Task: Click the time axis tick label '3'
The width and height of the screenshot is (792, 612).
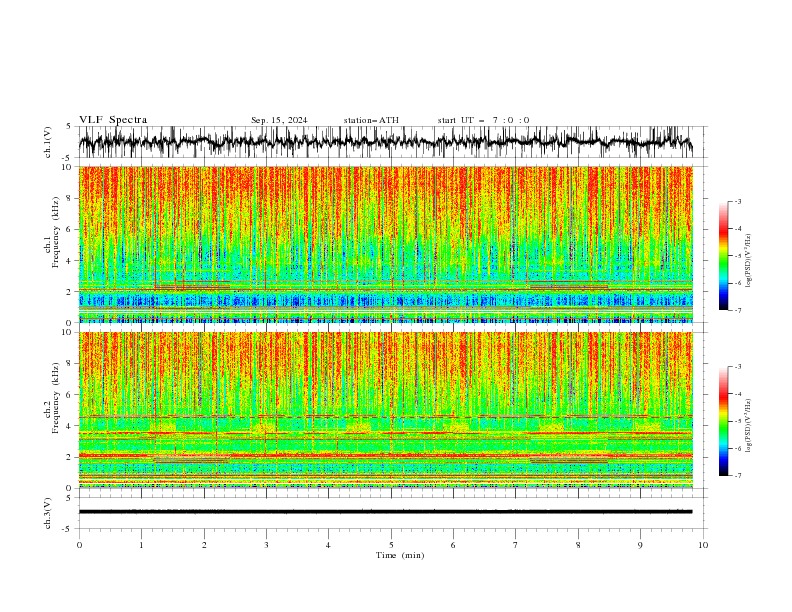Action: (266, 545)
